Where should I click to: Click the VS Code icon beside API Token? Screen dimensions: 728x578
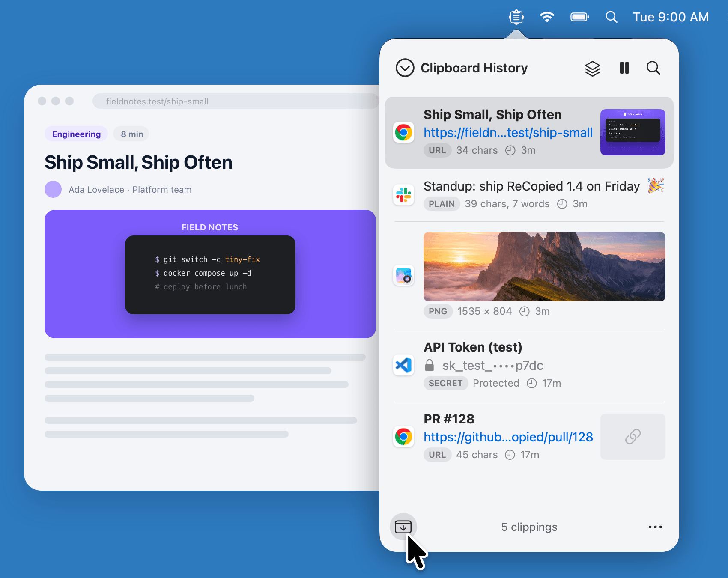pyautogui.click(x=403, y=365)
